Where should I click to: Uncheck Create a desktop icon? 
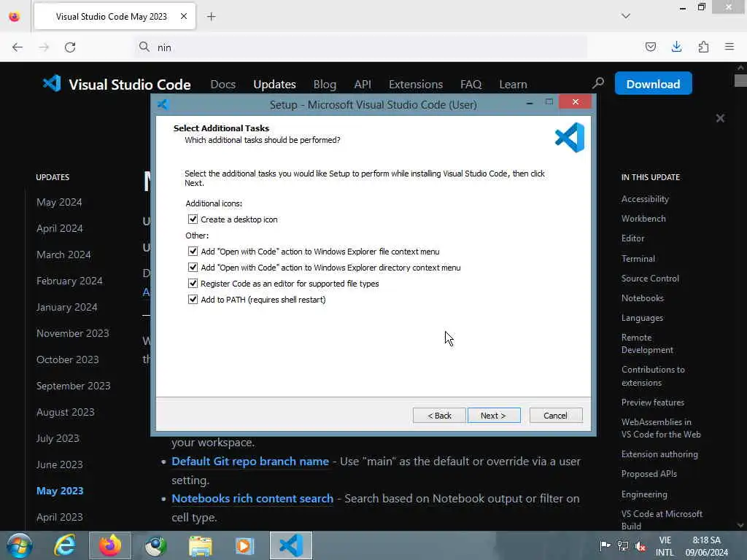pos(193,219)
